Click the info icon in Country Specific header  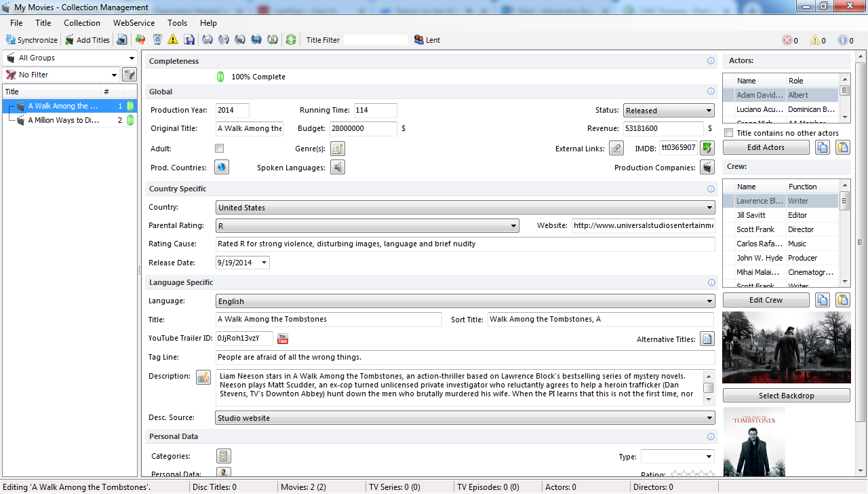pyautogui.click(x=711, y=189)
